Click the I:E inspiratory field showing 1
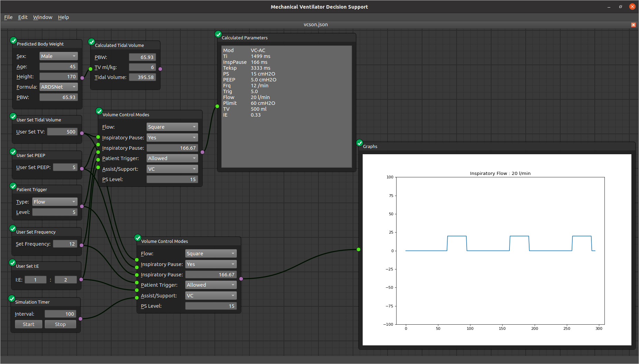Screen dimensions: 639x364 pos(35,280)
